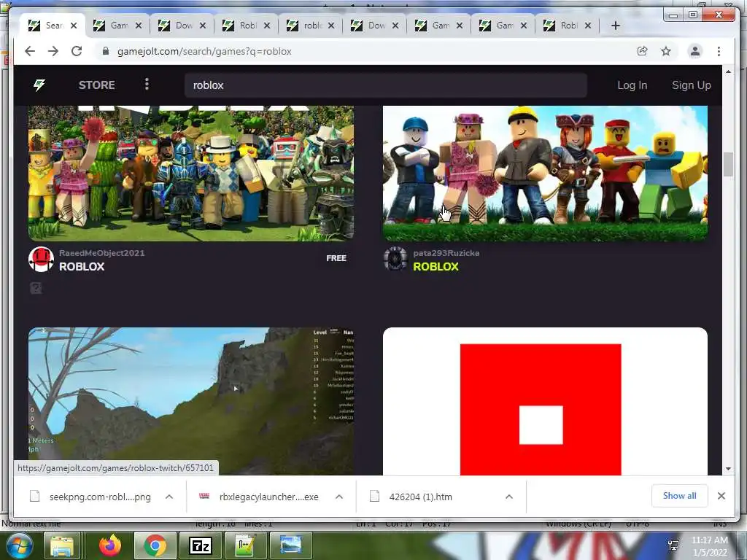Viewport: 747px width, 560px height.
Task: Click the roblox search input field
Action: click(385, 85)
